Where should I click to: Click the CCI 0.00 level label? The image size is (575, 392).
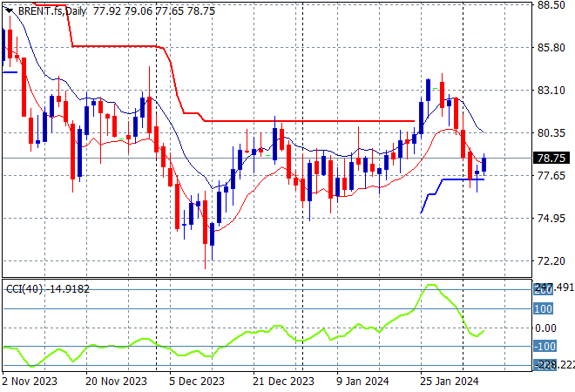click(546, 328)
